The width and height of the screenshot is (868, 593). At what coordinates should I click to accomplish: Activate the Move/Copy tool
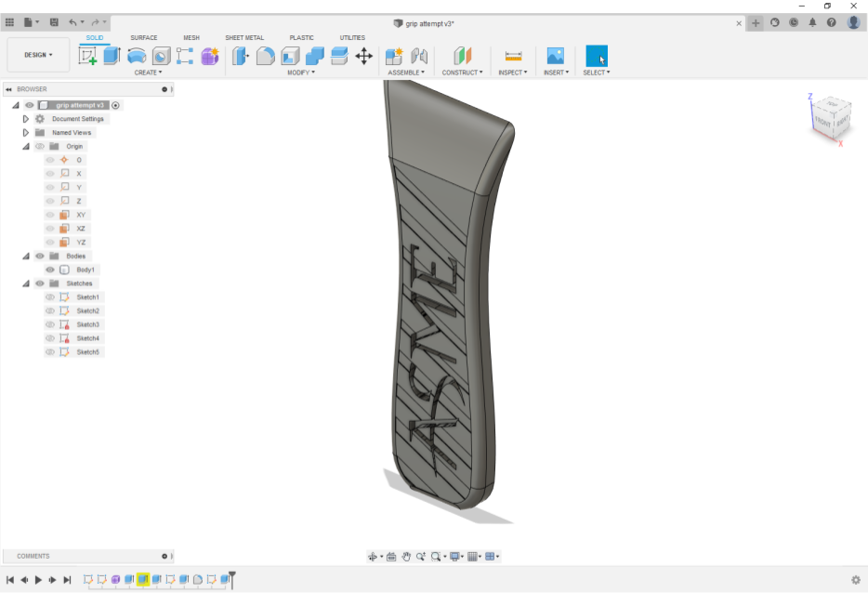363,57
